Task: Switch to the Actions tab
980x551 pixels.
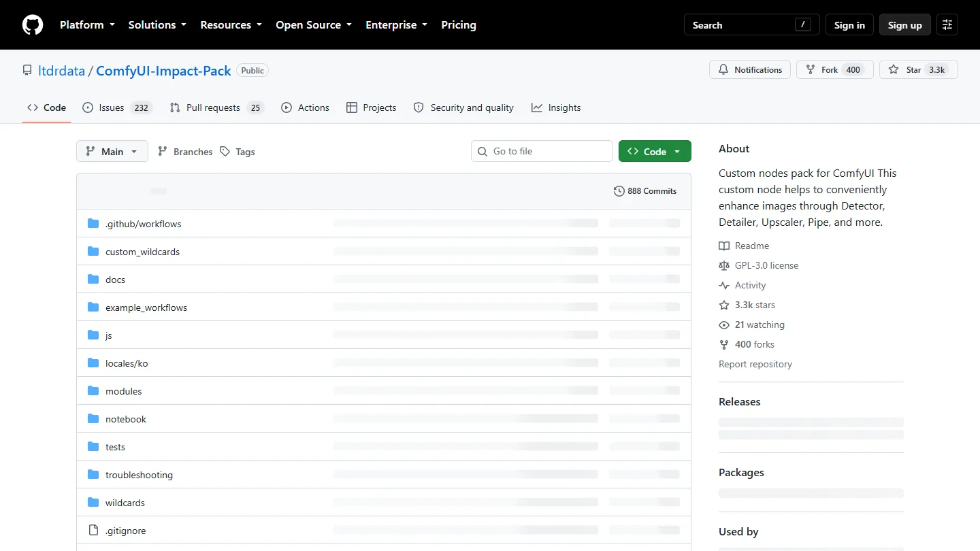Action: pyautogui.click(x=305, y=107)
